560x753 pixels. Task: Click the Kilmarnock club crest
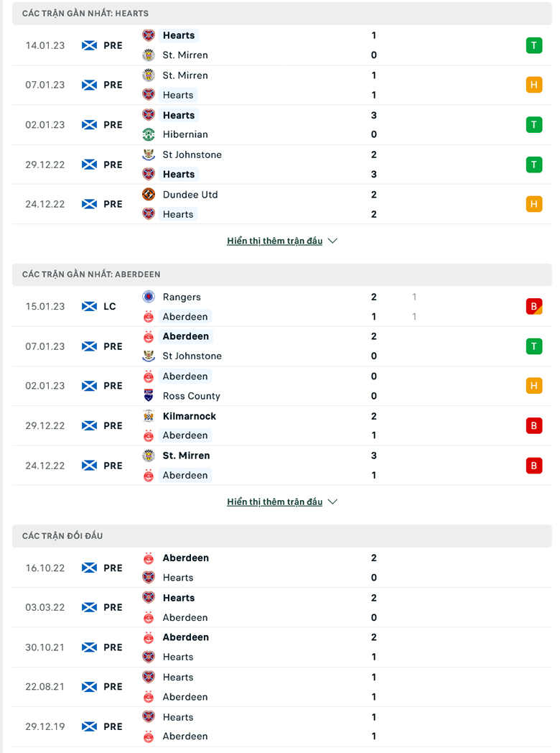tap(149, 415)
